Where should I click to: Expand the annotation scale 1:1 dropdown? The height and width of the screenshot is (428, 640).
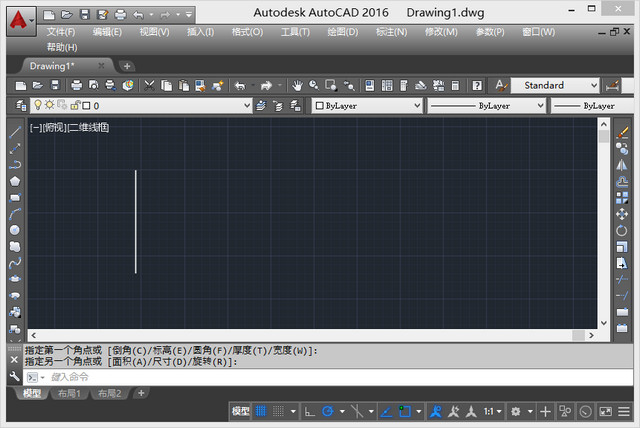point(499,412)
